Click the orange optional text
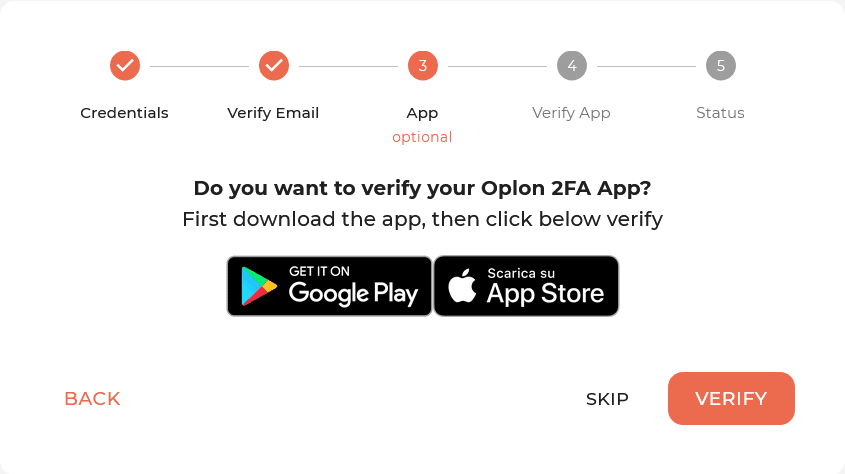This screenshot has width=845, height=474. (x=422, y=137)
